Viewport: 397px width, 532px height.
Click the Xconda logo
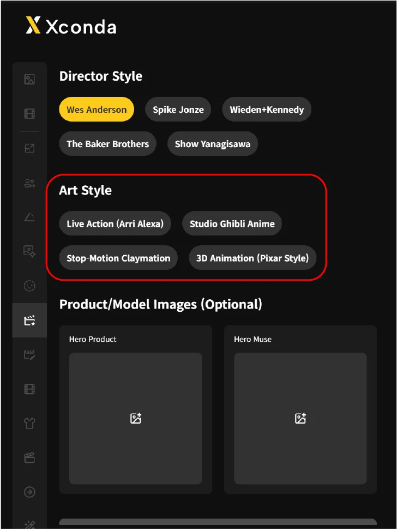(71, 26)
